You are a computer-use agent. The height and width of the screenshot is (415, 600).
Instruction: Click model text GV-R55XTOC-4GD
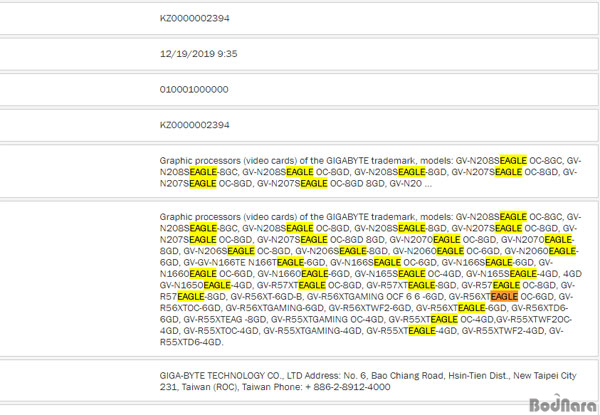[x=221, y=331]
